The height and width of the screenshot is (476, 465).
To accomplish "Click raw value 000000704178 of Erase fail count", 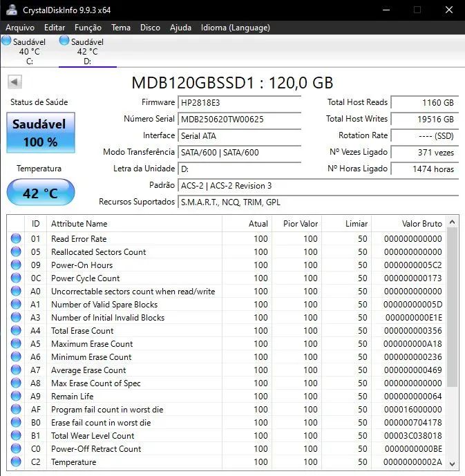I will [x=412, y=423].
